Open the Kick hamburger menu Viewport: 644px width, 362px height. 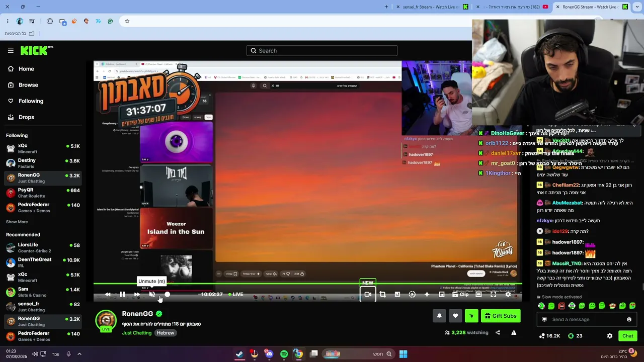click(11, 50)
